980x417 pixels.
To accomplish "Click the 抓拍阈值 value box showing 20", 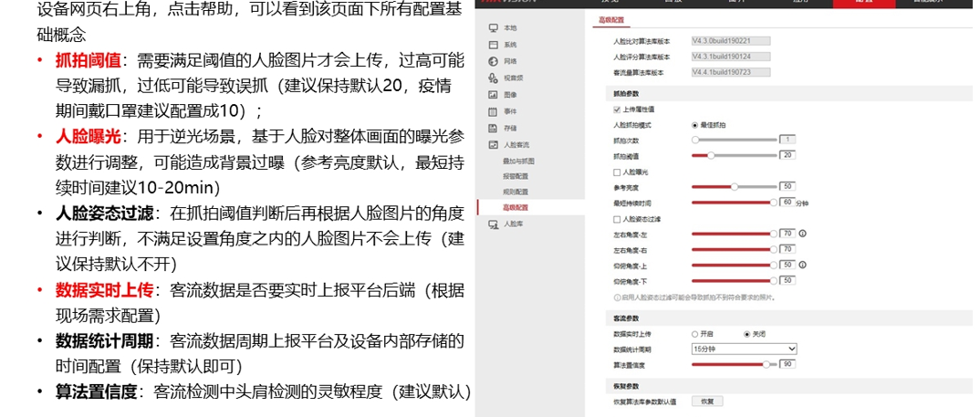I will [x=787, y=155].
